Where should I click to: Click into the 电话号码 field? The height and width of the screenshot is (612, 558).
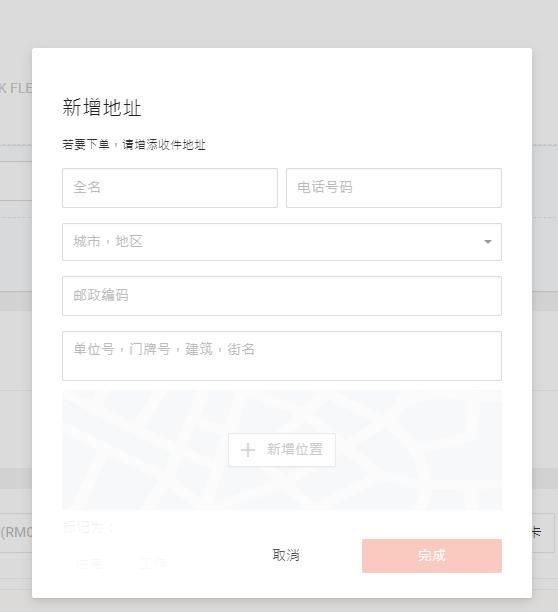tap(394, 188)
